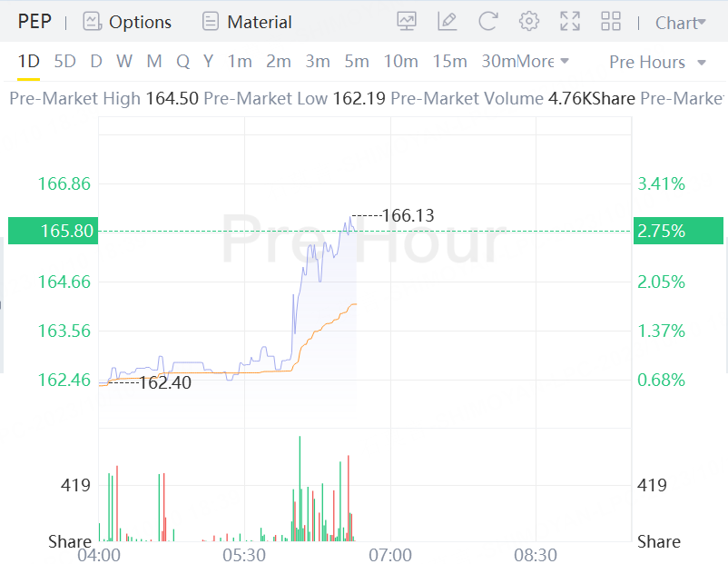This screenshot has height=564, width=728.
Task: Open the Options chain icon
Action: (92, 22)
